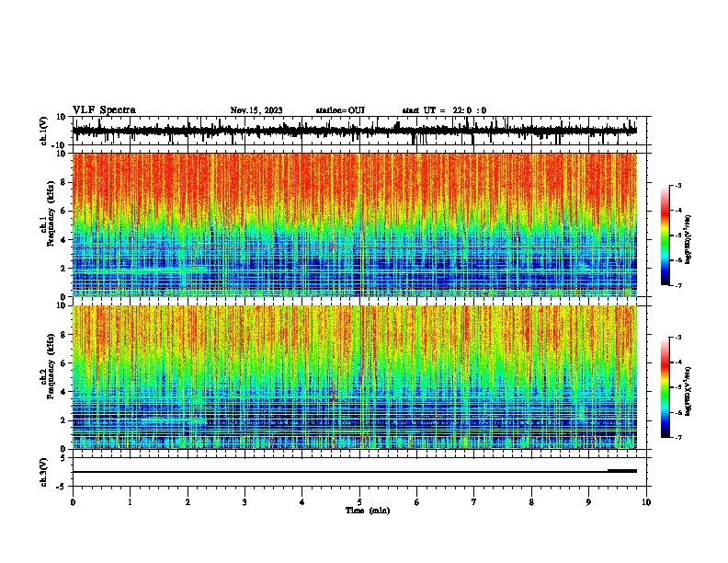Click the ch.1 frequency tick label "8"
This screenshot has width=728, height=563.
(64, 182)
